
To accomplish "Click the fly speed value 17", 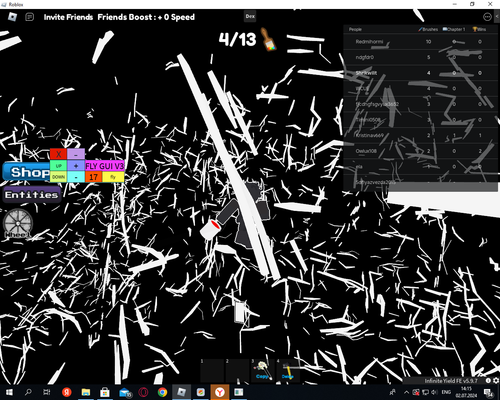I will tap(93, 177).
